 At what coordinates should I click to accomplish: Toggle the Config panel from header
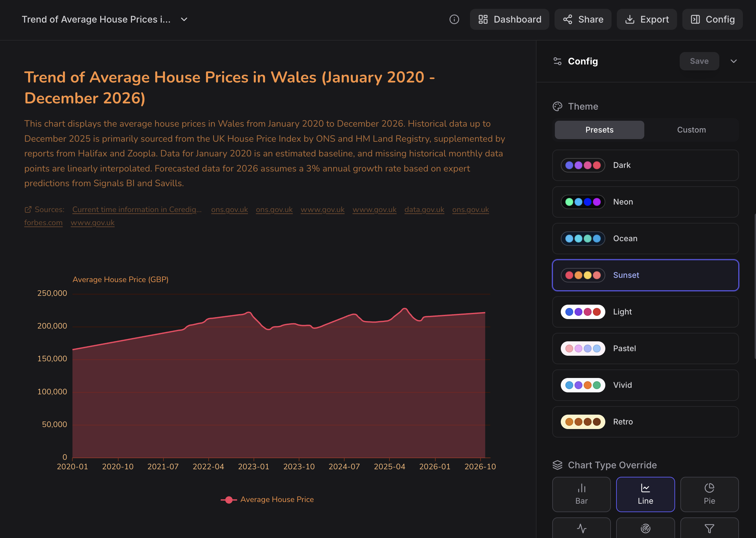click(712, 20)
